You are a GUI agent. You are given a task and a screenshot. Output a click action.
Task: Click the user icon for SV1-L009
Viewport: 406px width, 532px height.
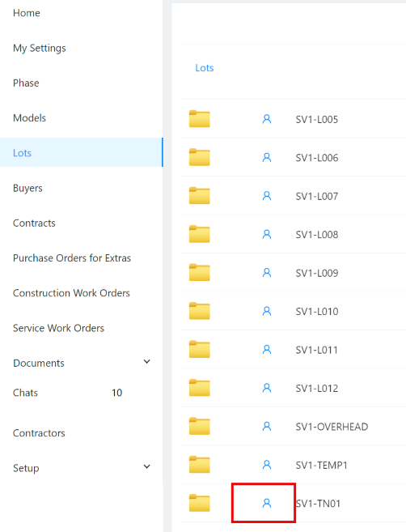(x=267, y=272)
